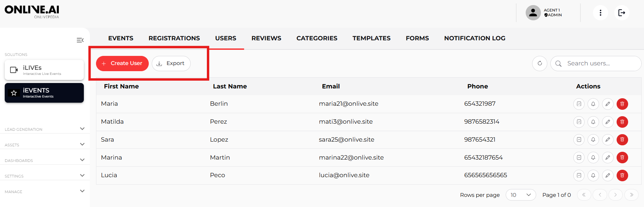The width and height of the screenshot is (644, 207).
Task: Export the users list
Action: click(171, 63)
